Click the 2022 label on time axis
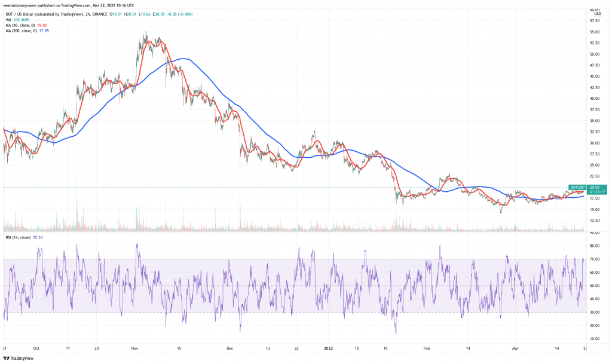 pos(328,348)
